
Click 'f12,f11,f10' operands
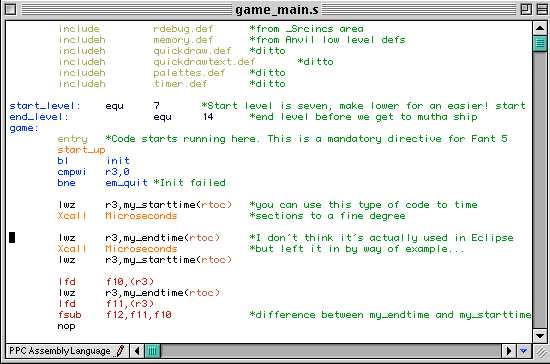click(x=139, y=315)
